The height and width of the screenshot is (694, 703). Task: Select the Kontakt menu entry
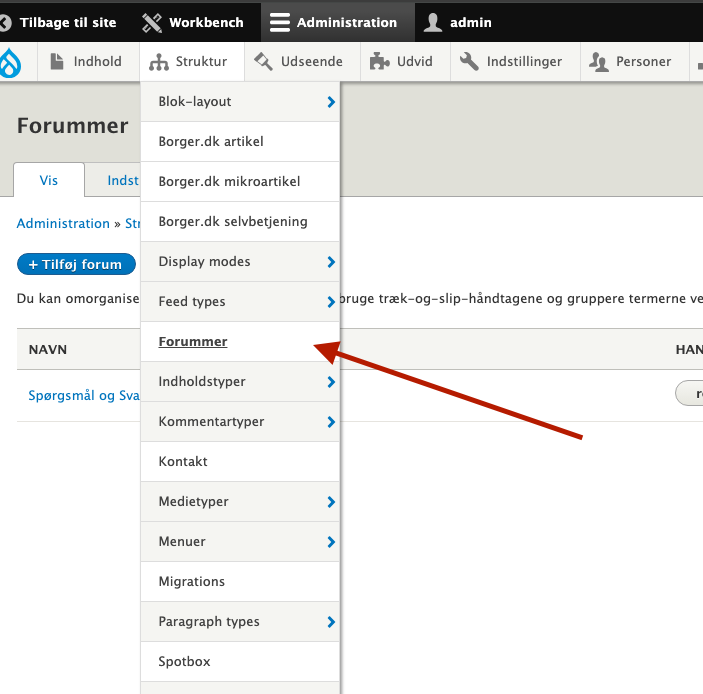click(183, 462)
